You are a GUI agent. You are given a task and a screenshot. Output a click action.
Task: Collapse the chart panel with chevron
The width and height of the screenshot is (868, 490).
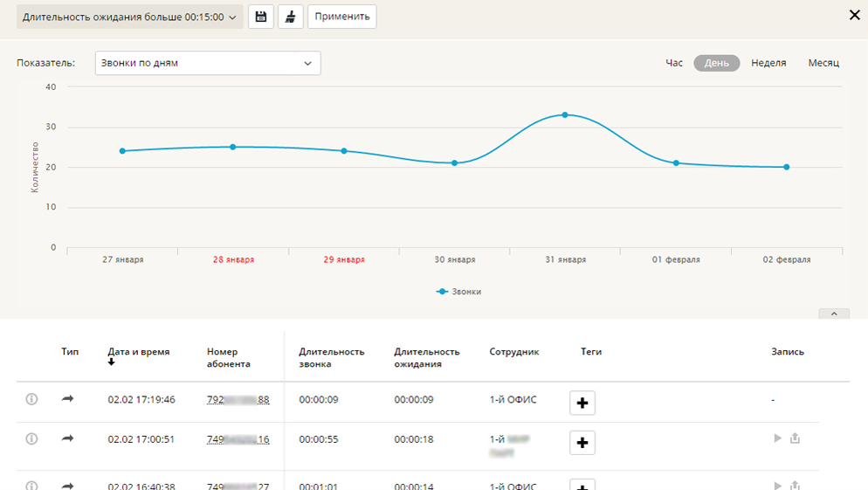tap(834, 314)
